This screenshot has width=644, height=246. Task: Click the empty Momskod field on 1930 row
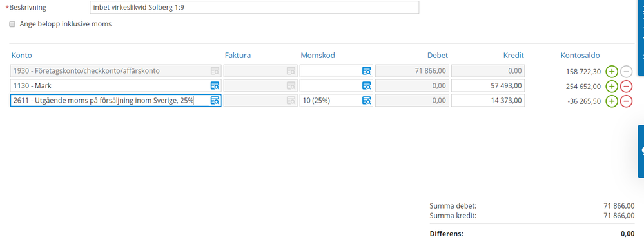point(337,71)
